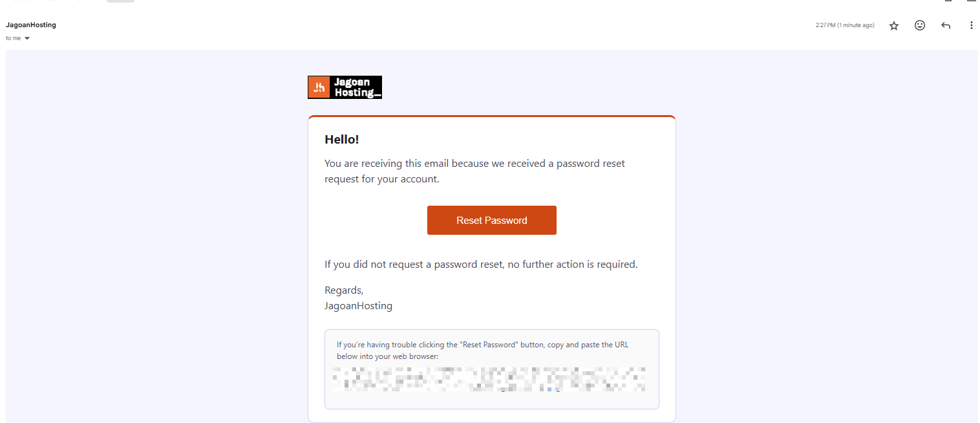Screen dimensions: 980x423
Task: Open the emoji reaction picker for this email
Action: (x=920, y=25)
